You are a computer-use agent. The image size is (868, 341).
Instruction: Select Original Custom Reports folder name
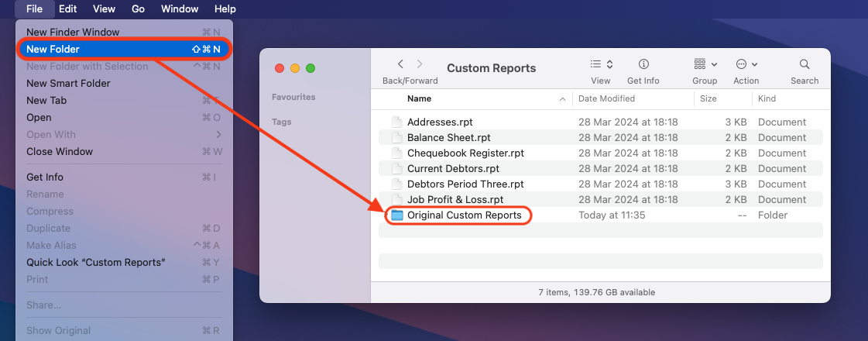(x=465, y=215)
